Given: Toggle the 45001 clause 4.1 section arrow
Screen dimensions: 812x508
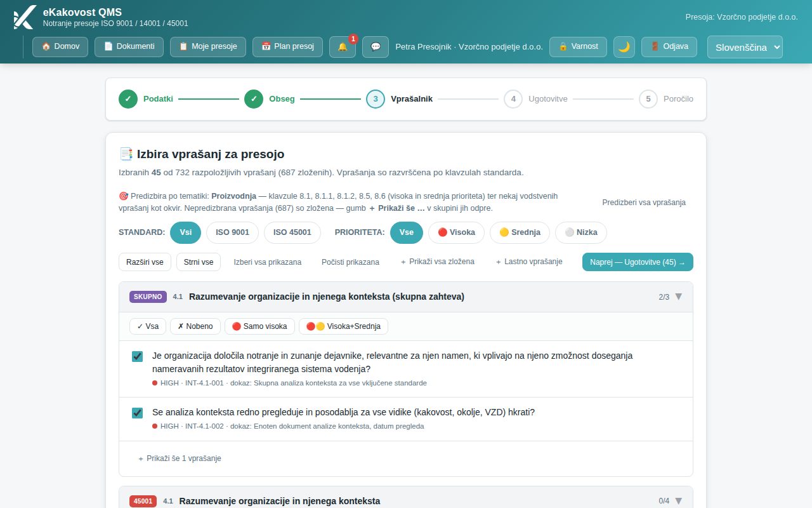Looking at the screenshot, I should coord(678,501).
